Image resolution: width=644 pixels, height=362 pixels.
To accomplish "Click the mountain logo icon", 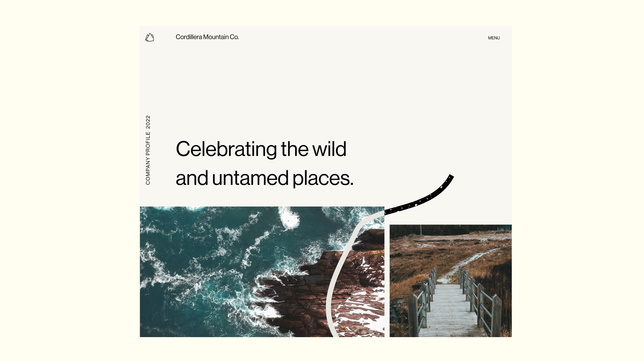I will click(149, 38).
